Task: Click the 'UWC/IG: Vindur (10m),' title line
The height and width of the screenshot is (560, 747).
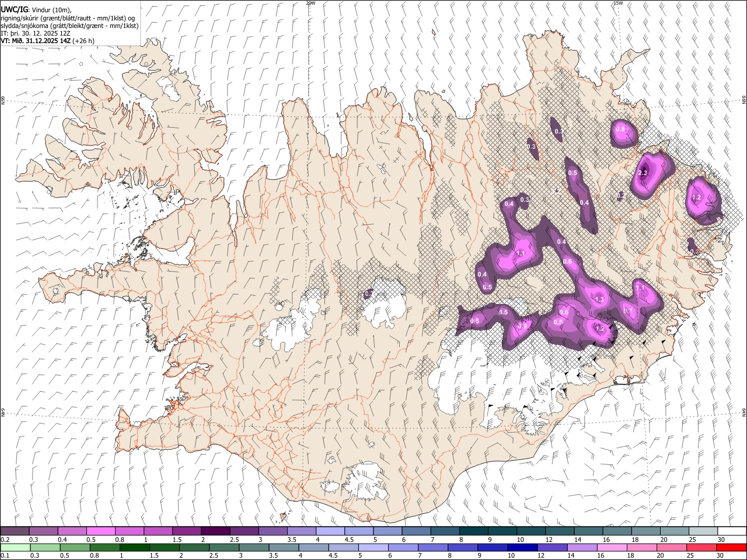Action: (36, 10)
